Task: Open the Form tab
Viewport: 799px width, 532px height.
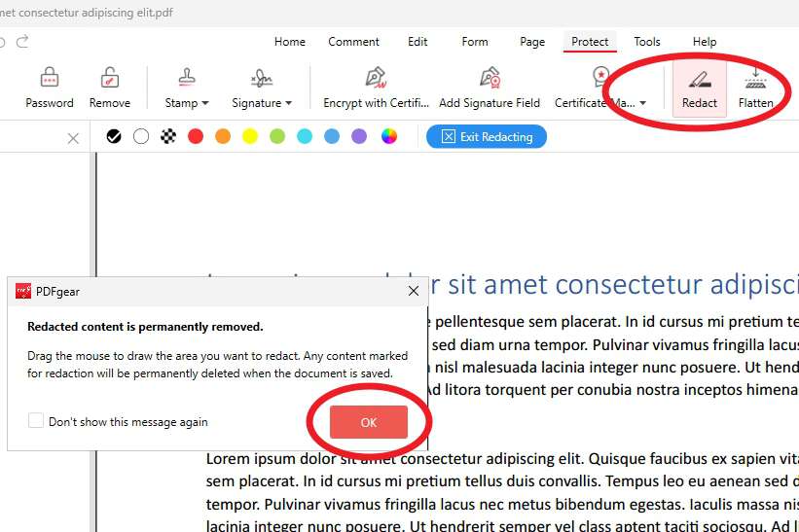Action: pos(474,42)
